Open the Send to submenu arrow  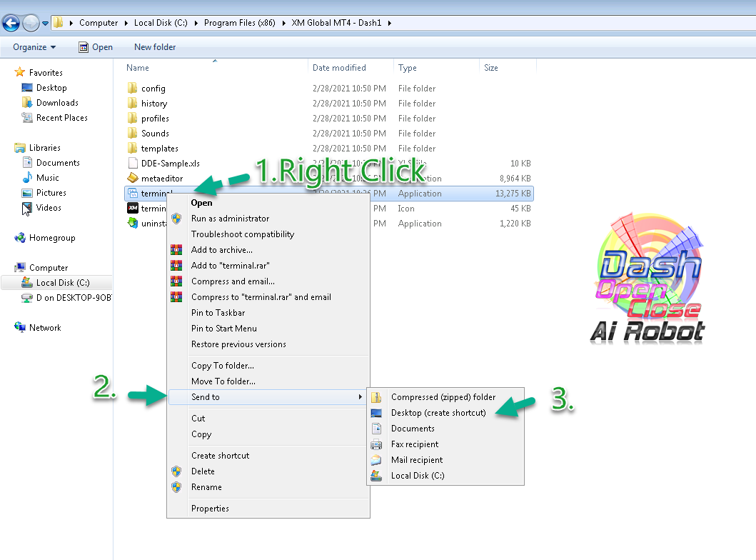pyautogui.click(x=361, y=396)
